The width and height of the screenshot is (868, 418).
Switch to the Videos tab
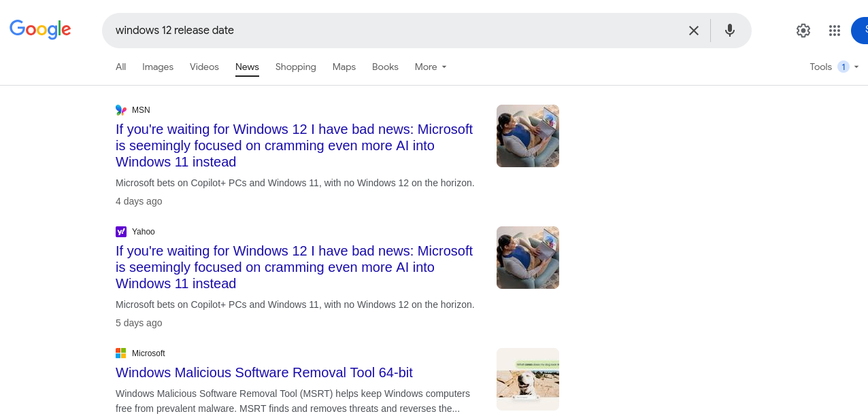[204, 67]
